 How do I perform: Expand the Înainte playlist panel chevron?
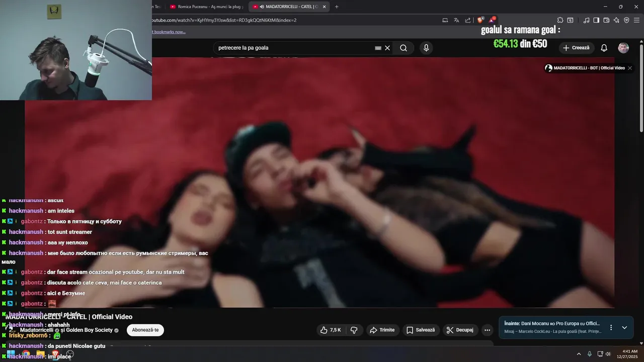pyautogui.click(x=624, y=327)
